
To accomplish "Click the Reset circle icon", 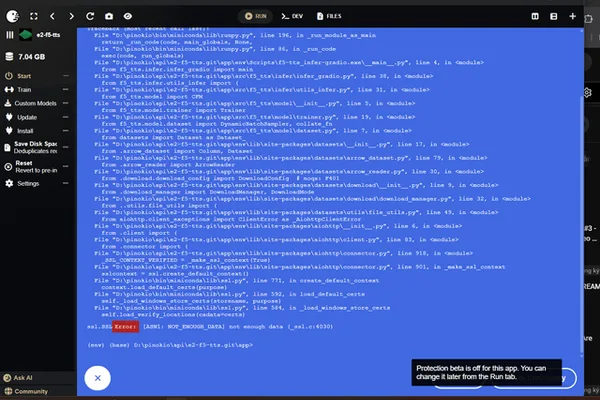I will coord(8,167).
